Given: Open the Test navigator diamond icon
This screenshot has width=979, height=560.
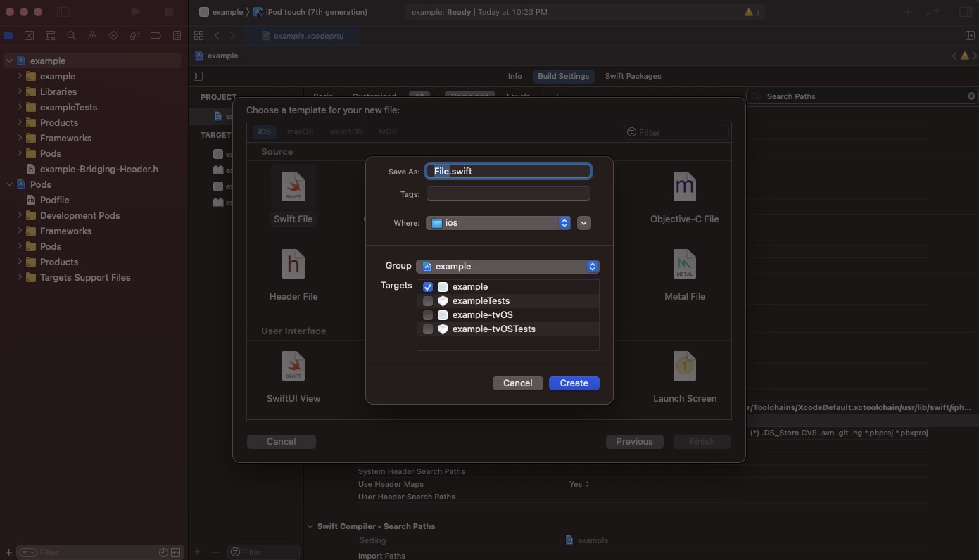Looking at the screenshot, I should pos(113,35).
